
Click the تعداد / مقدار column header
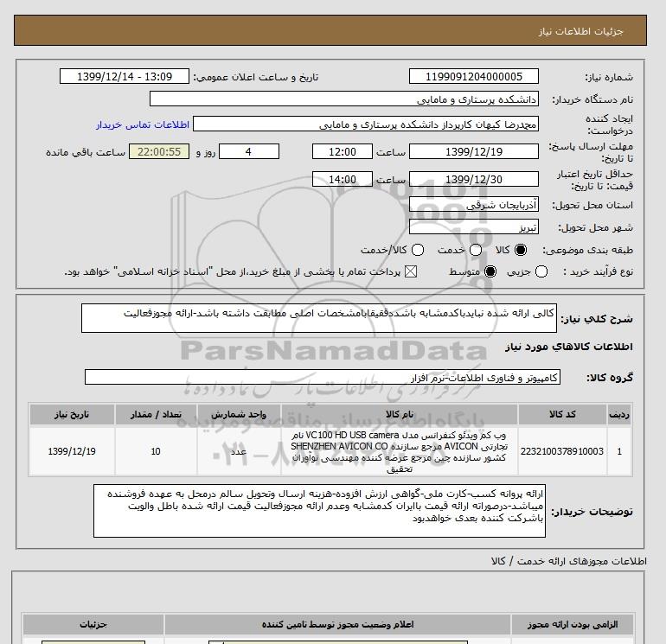tap(156, 414)
